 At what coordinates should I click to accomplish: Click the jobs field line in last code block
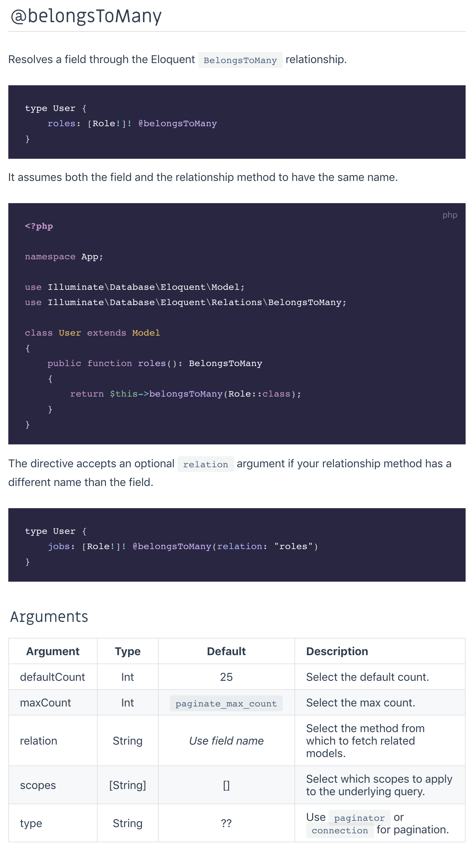(x=183, y=547)
